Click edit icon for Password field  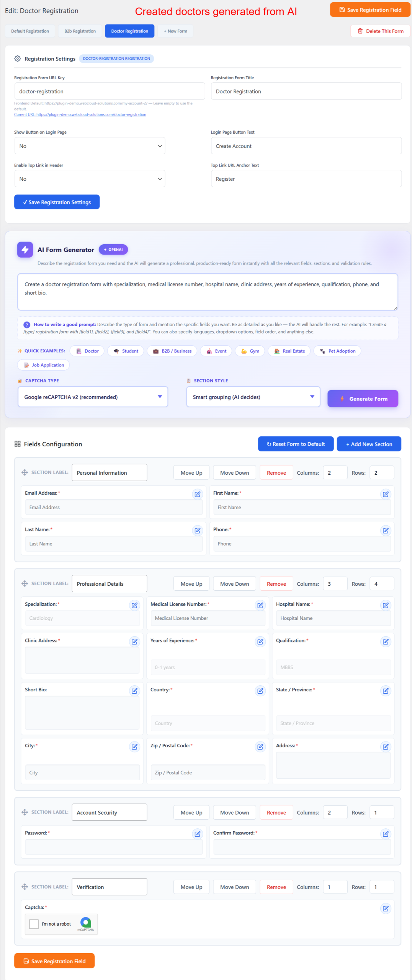[x=197, y=834]
